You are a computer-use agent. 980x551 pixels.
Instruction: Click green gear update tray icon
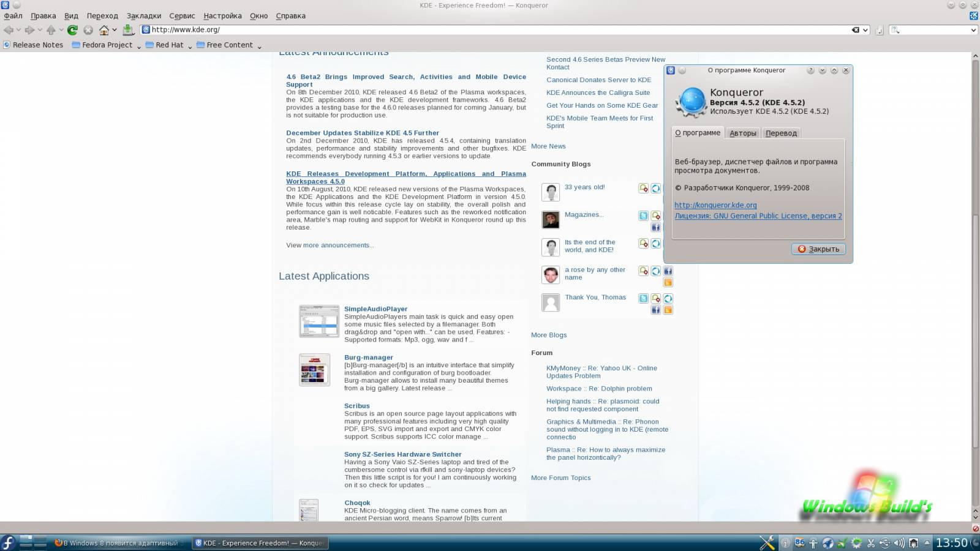point(856,543)
